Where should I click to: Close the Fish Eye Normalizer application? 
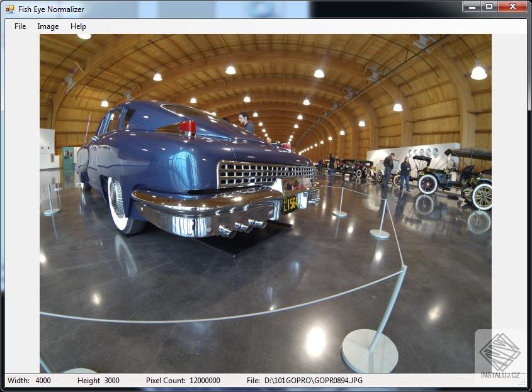511,7
